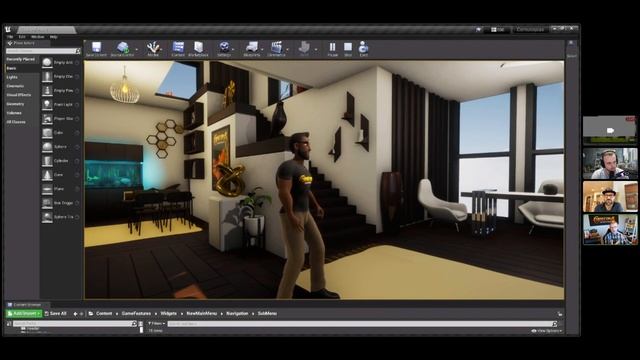Go back in Content Browser history
The image size is (640, 360).
coord(75,313)
